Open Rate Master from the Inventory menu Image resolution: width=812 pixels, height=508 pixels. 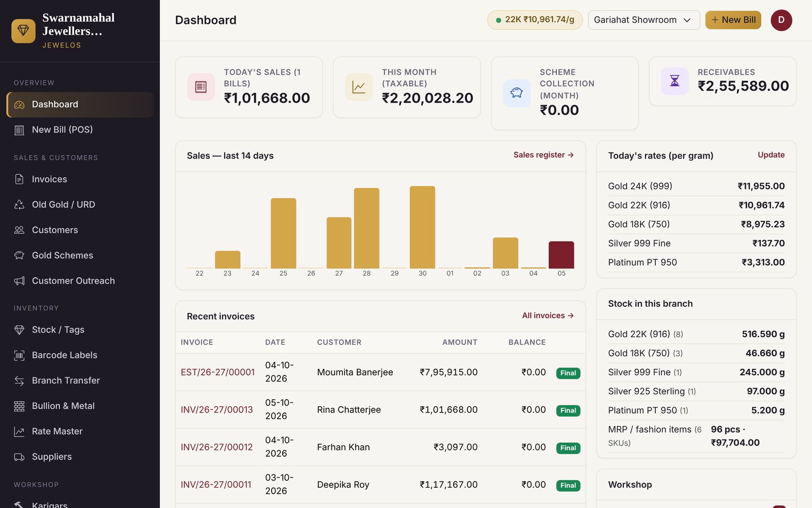[x=80, y=431]
